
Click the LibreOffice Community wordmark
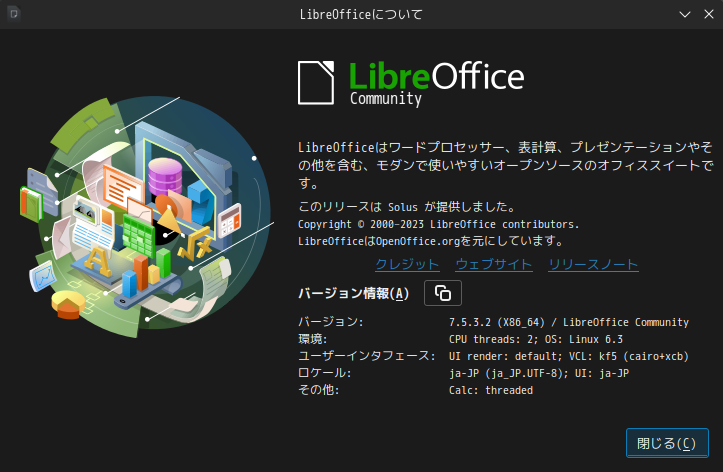coord(436,84)
